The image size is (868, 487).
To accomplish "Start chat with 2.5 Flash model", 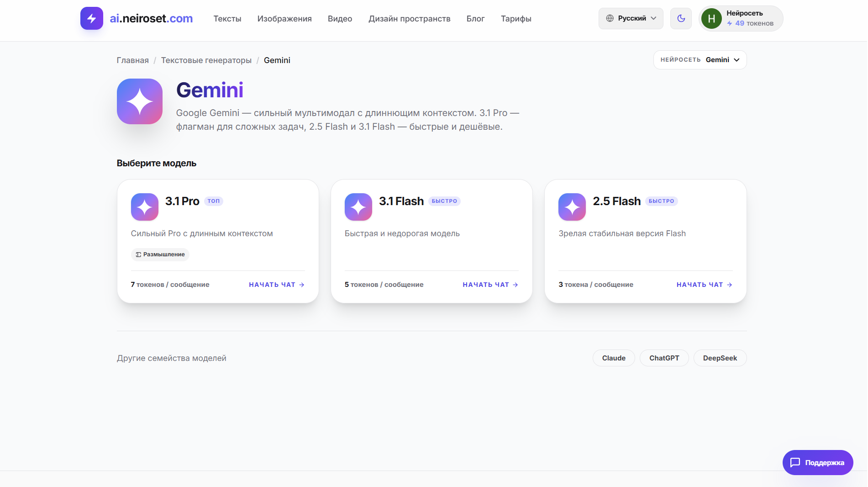I will 705,285.
